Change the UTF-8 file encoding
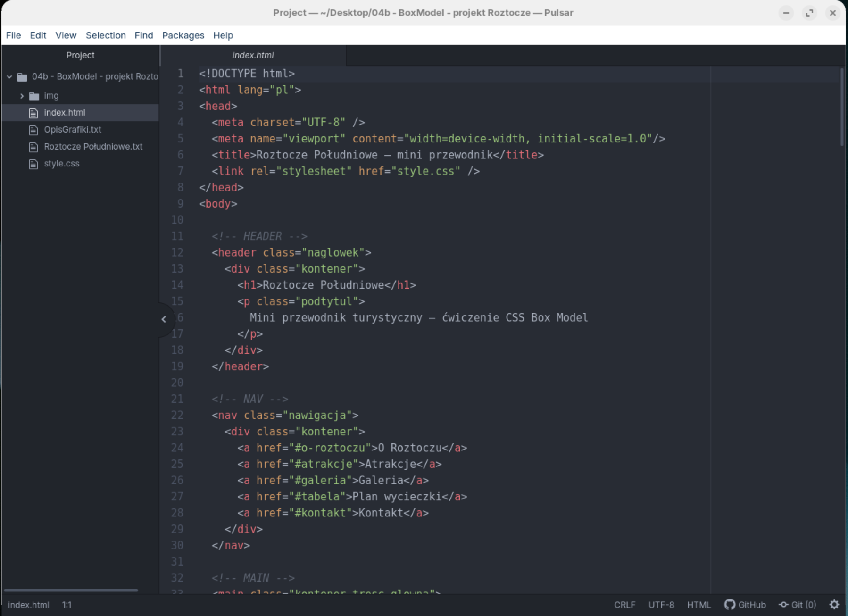Image resolution: width=848 pixels, height=616 pixels. [661, 605]
